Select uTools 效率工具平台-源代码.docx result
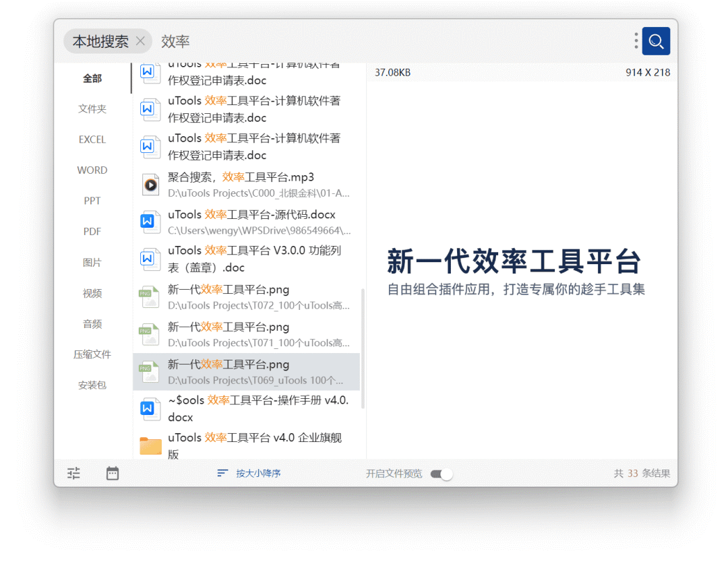 tap(246, 222)
